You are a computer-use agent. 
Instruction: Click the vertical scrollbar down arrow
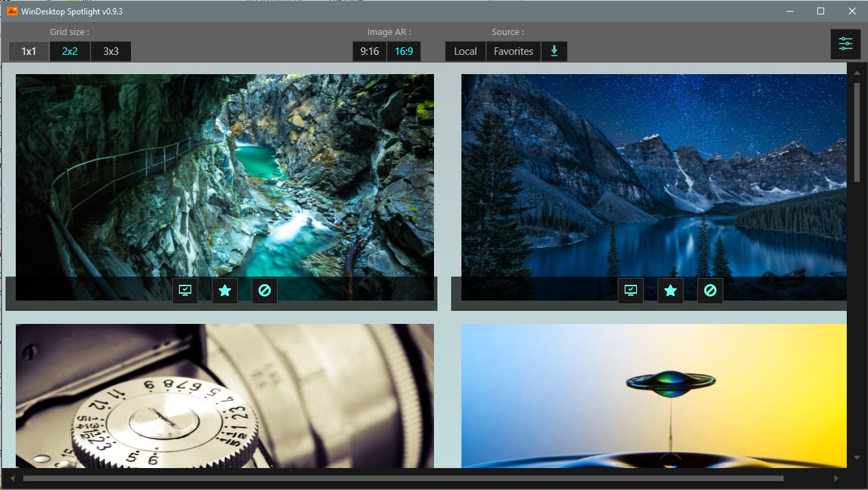856,458
